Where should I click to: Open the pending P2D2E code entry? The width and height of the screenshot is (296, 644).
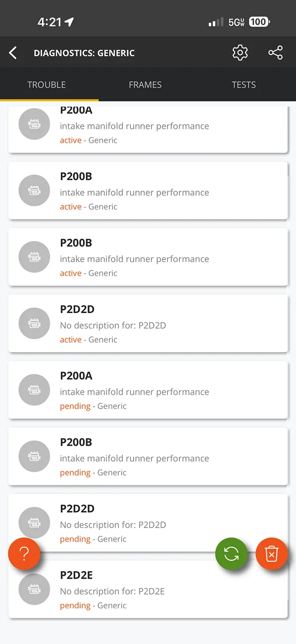tap(148, 589)
